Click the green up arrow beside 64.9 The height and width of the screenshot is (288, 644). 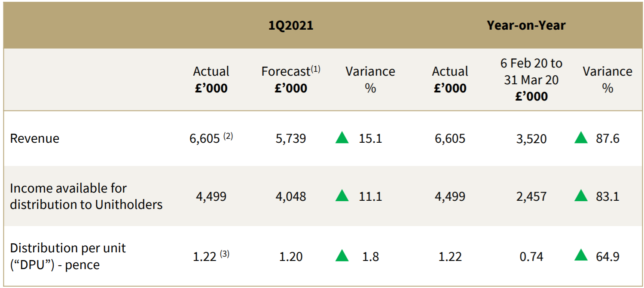point(581,256)
